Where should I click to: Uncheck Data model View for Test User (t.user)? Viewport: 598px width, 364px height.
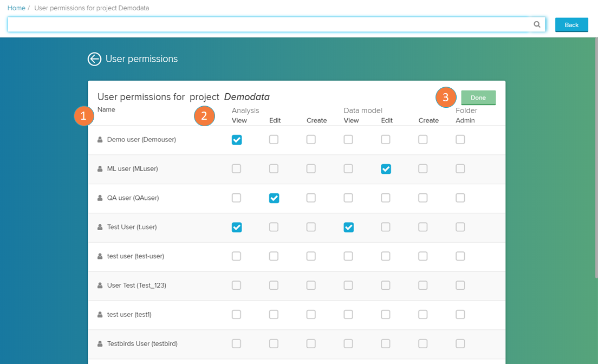[x=348, y=227]
